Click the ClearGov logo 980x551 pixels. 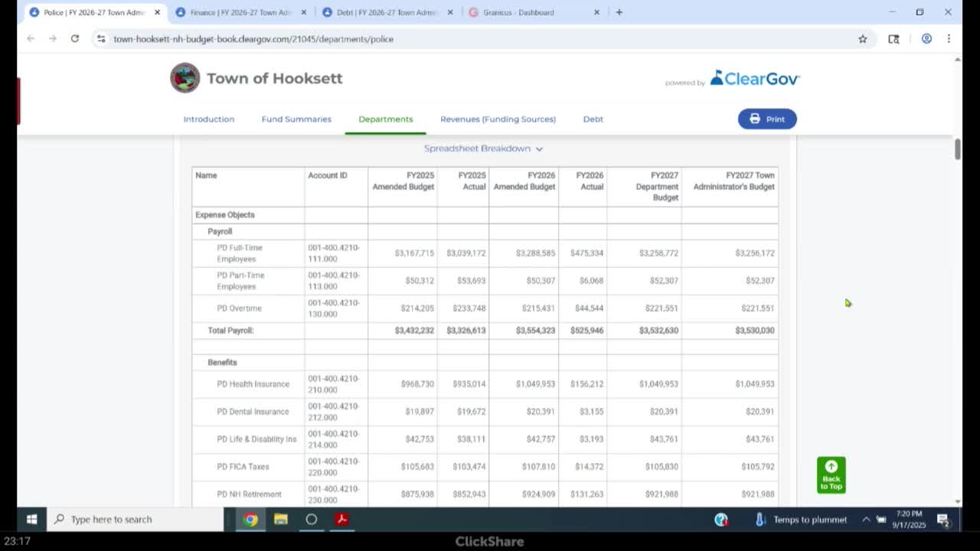755,78
